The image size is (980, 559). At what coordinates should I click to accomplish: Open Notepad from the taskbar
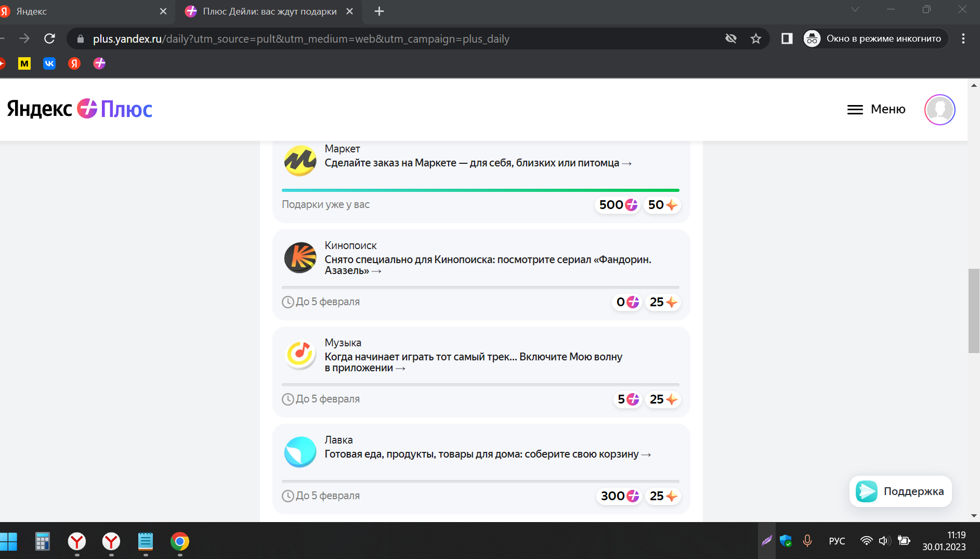tap(146, 541)
